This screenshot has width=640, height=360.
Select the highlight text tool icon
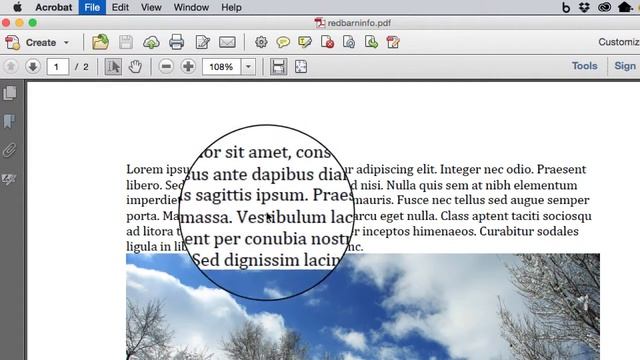[305, 42]
